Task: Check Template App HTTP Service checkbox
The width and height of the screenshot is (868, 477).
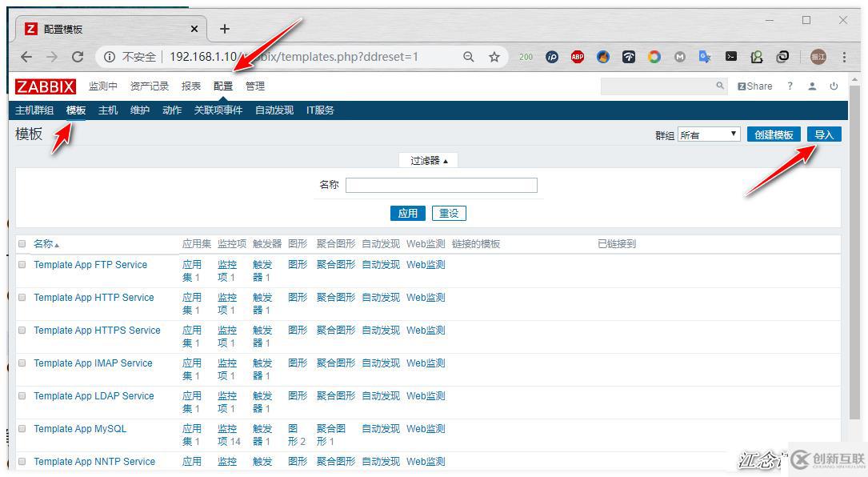Action: [x=22, y=298]
